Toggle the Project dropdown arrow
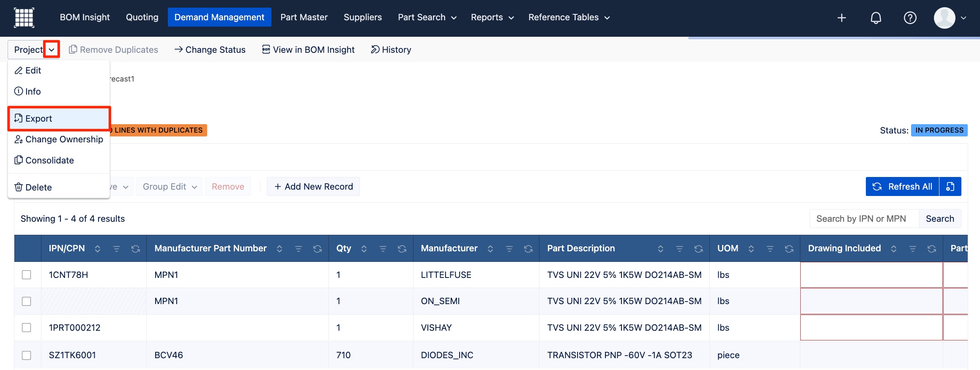980x370 pixels. [52, 49]
